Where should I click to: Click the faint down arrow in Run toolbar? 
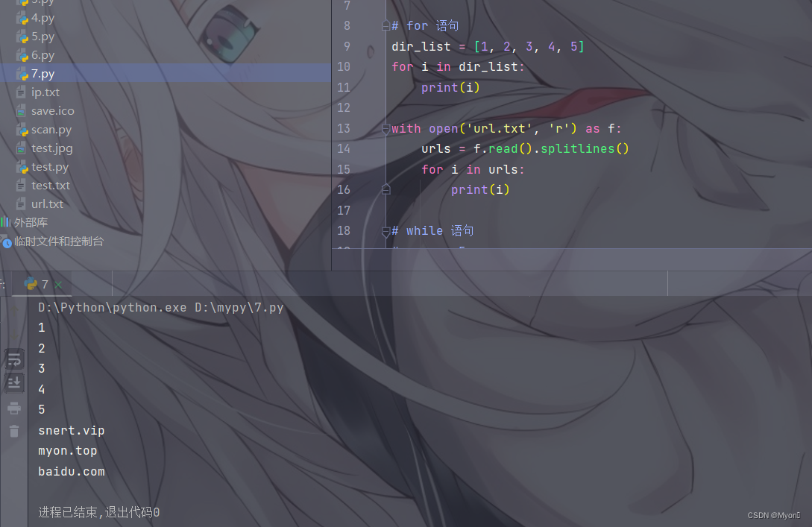tap(14, 335)
